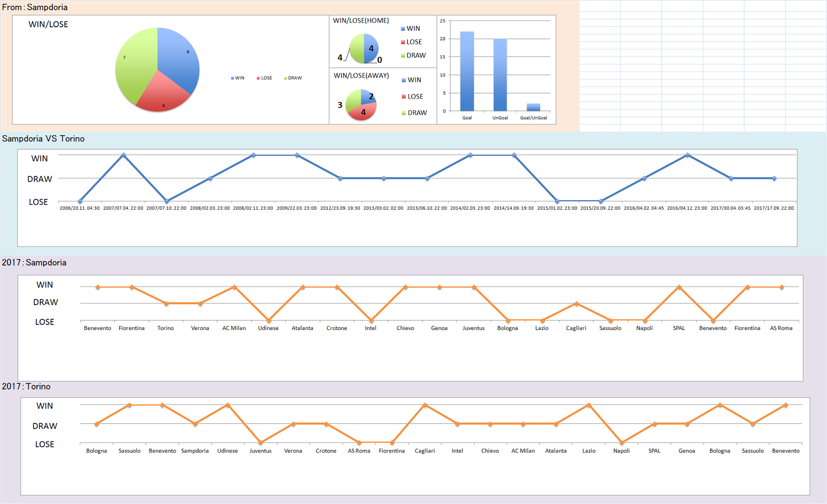This screenshot has height=504, width=827.
Task: Select the Goal bar in bar chart
Action: click(x=467, y=71)
